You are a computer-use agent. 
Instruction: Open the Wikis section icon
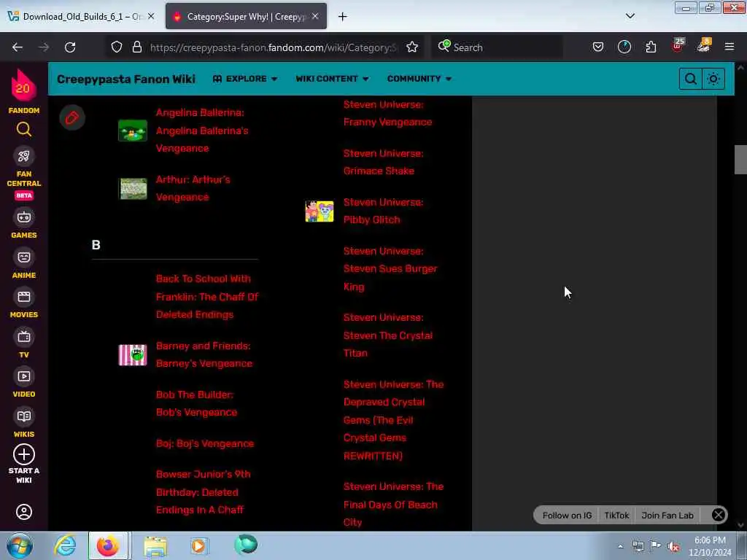pyautogui.click(x=24, y=416)
